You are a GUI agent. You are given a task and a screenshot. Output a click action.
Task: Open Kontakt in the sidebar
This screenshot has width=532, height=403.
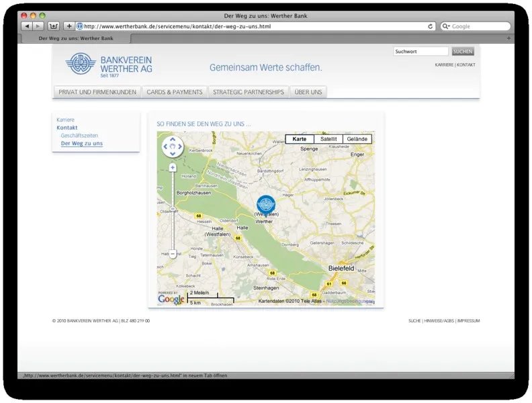click(x=67, y=128)
